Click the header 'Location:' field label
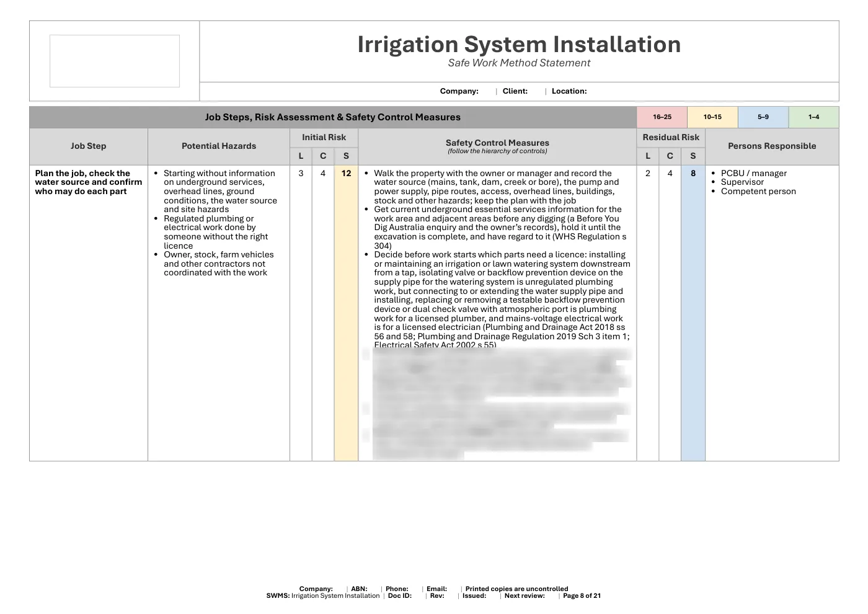Image resolution: width=868 pixels, height=614 pixels. point(569,91)
